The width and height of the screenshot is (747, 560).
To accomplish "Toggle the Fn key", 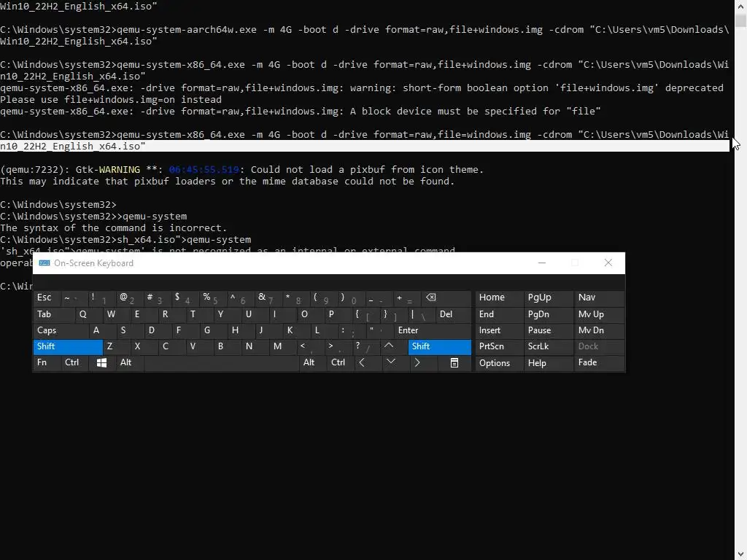I will [46, 363].
